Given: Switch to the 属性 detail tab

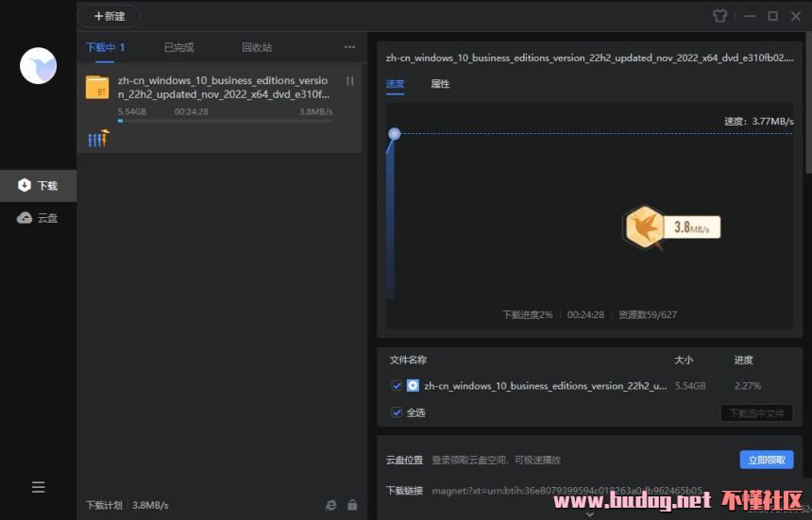Looking at the screenshot, I should point(440,84).
